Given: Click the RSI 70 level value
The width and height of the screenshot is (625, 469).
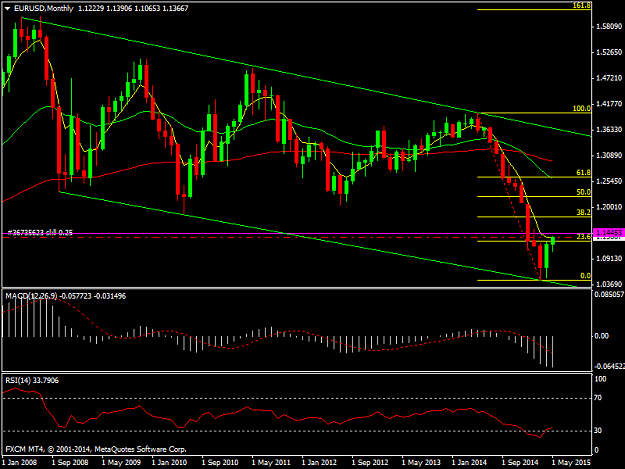Looking at the screenshot, I should click(x=598, y=398).
